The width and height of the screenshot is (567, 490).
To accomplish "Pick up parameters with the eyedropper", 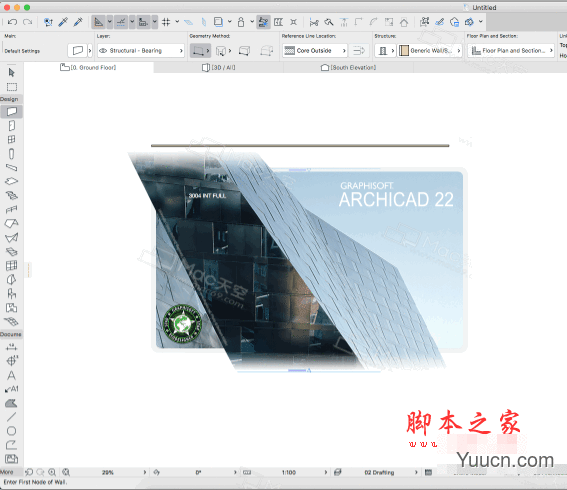I will pyautogui.click(x=63, y=22).
